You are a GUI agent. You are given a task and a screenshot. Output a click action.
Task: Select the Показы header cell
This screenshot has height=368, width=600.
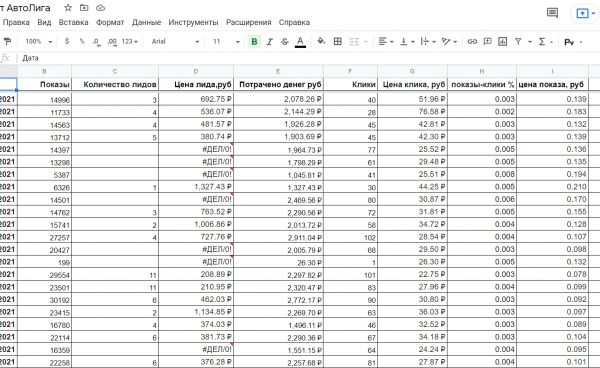(44, 85)
